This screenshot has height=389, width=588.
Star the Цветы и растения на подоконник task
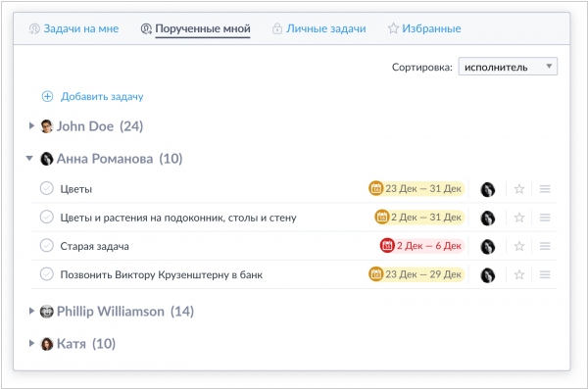[519, 218]
